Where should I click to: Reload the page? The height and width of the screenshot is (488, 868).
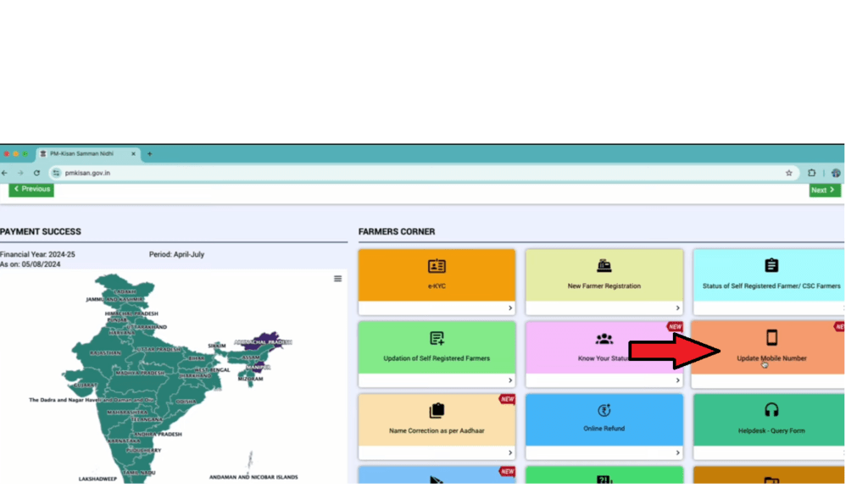pos(36,173)
